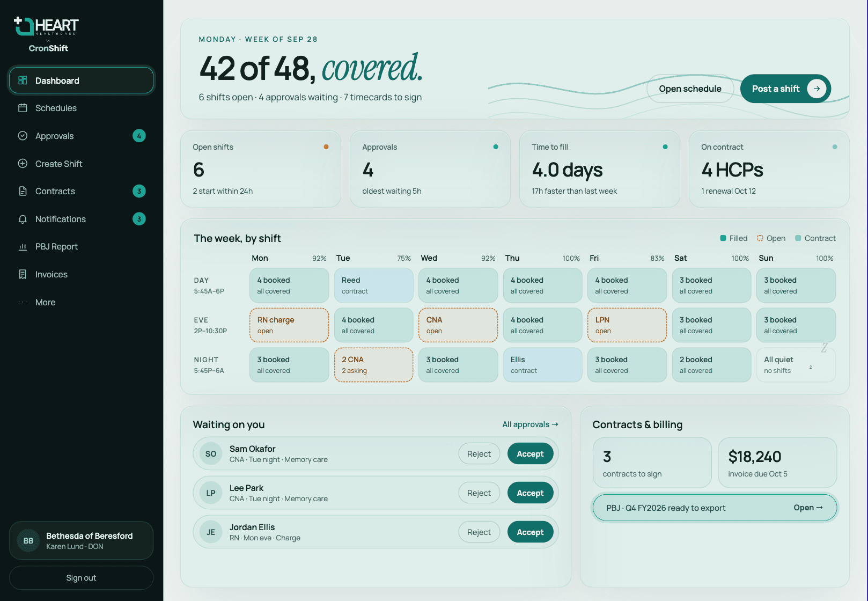Select the Wednesday evening CNA open shift
The image size is (868, 601).
coord(458,325)
